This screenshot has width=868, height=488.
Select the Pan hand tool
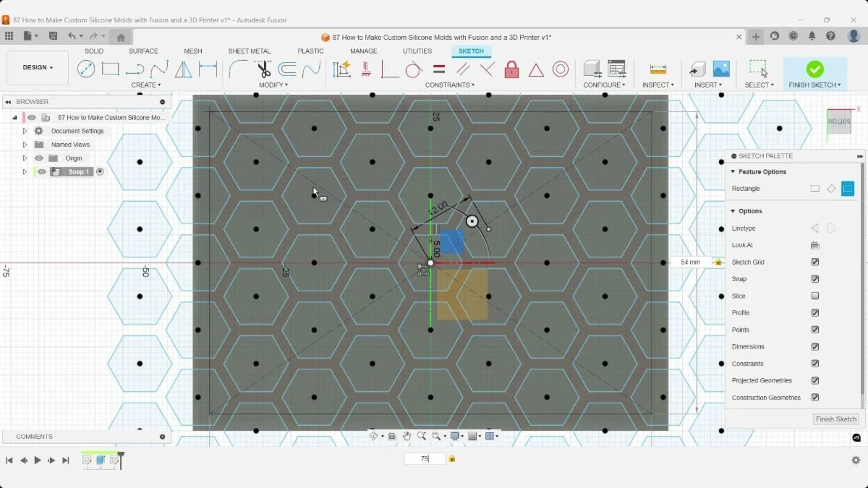tap(407, 436)
